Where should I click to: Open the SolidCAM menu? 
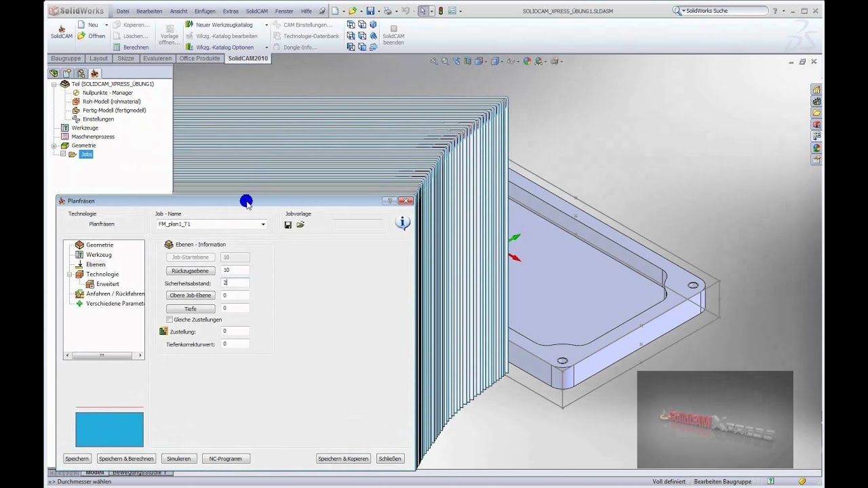(x=257, y=12)
